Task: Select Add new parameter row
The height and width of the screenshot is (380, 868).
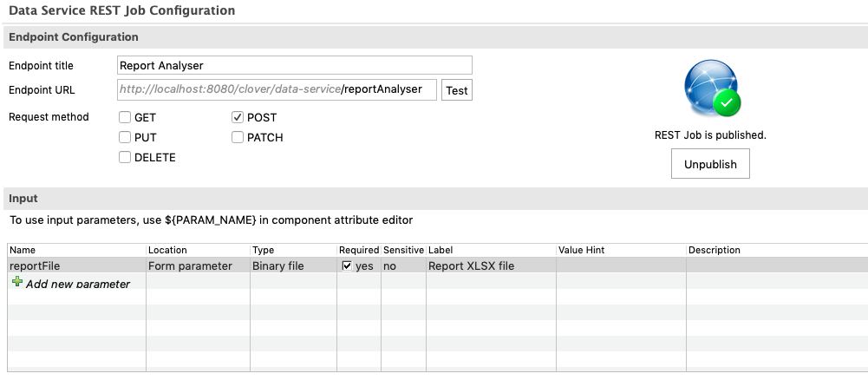Action: click(x=77, y=284)
